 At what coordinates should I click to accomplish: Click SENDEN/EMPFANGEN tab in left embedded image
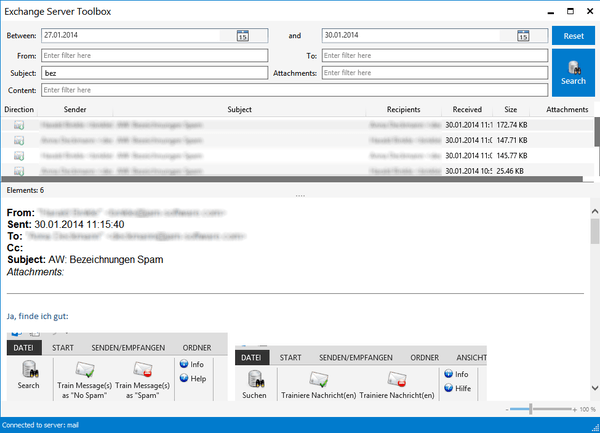point(128,348)
